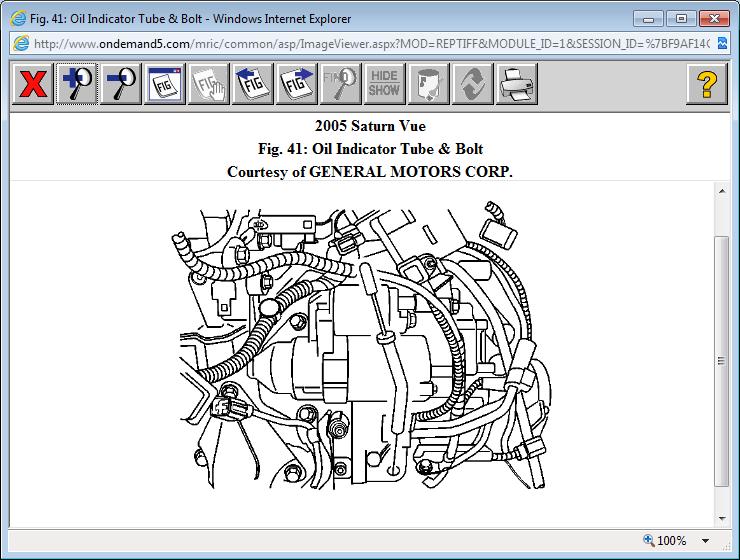Image resolution: width=740 pixels, height=560 pixels.
Task: Click the paint bucket toolbar icon
Action: pyautogui.click(x=429, y=84)
